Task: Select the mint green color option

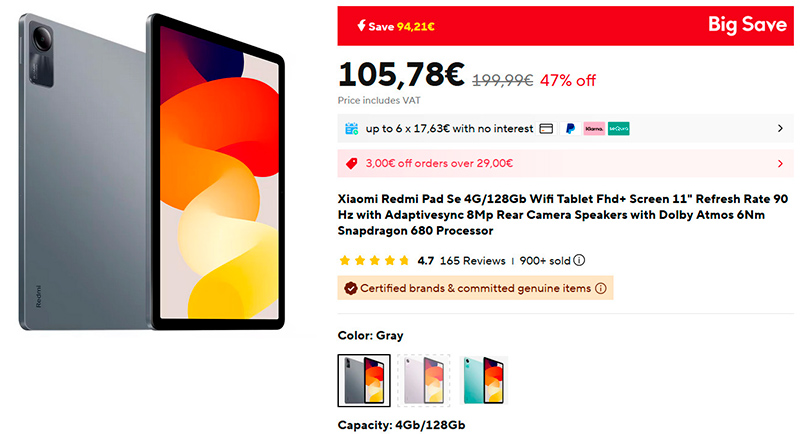Action: tap(484, 380)
